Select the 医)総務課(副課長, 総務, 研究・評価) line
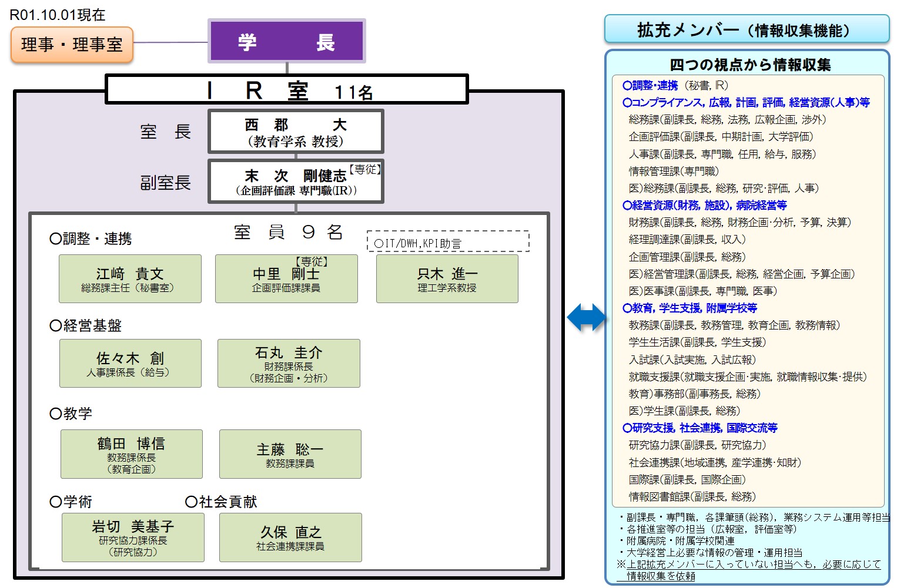897x588 pixels. click(724, 189)
